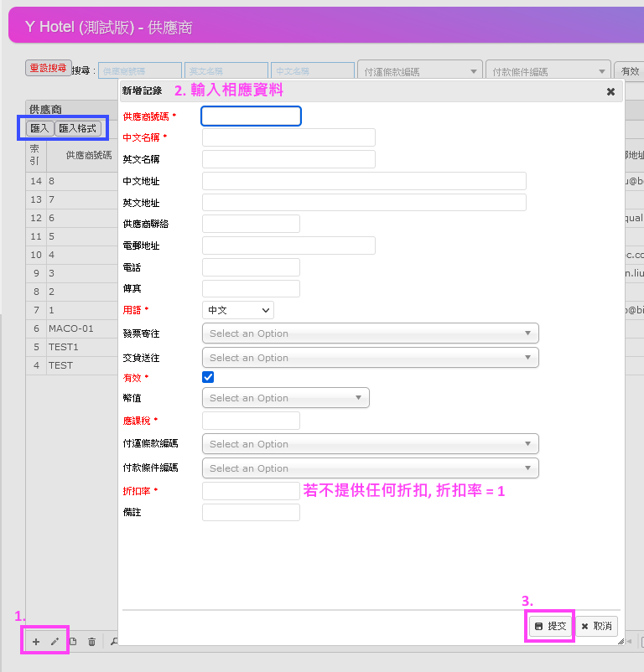
Task: Select the row with index 14
Action: click(x=71, y=181)
